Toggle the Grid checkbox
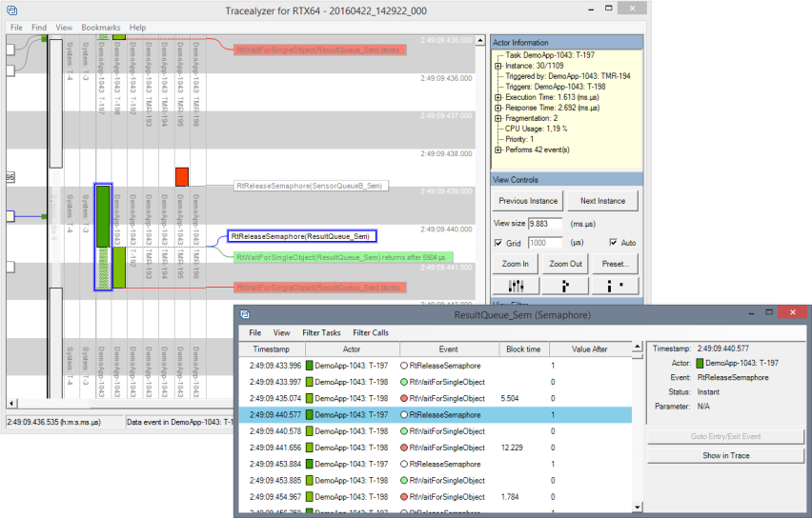The height and width of the screenshot is (518, 812). tap(498, 243)
